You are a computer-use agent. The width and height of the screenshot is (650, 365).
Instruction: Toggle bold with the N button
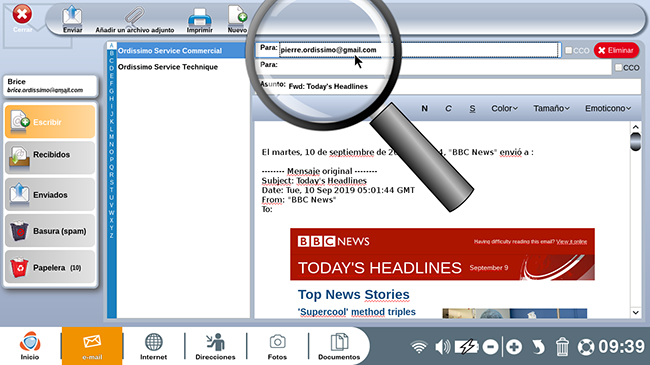tap(424, 108)
